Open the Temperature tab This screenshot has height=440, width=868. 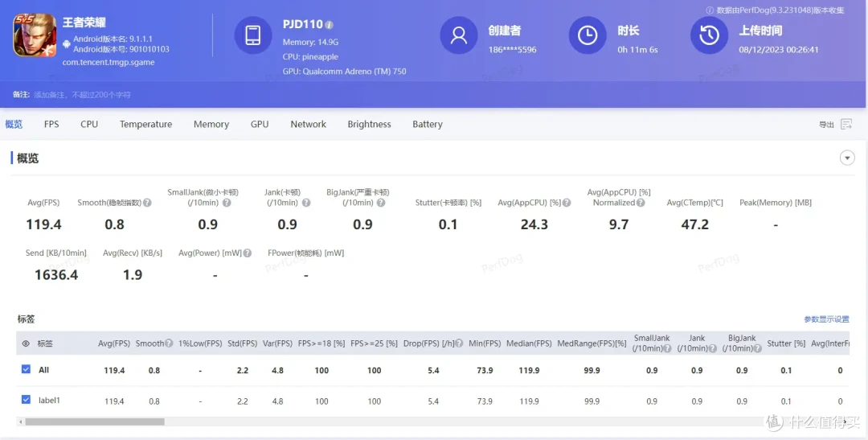[145, 124]
